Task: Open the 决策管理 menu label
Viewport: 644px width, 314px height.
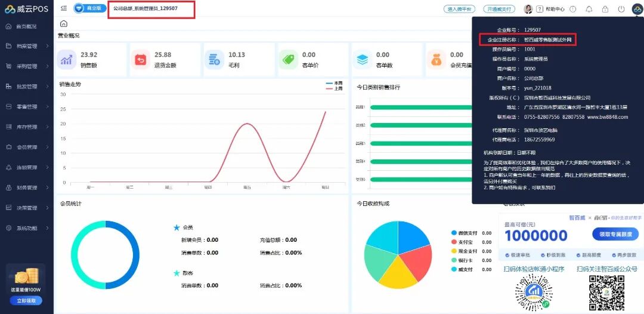Action: 27,208
